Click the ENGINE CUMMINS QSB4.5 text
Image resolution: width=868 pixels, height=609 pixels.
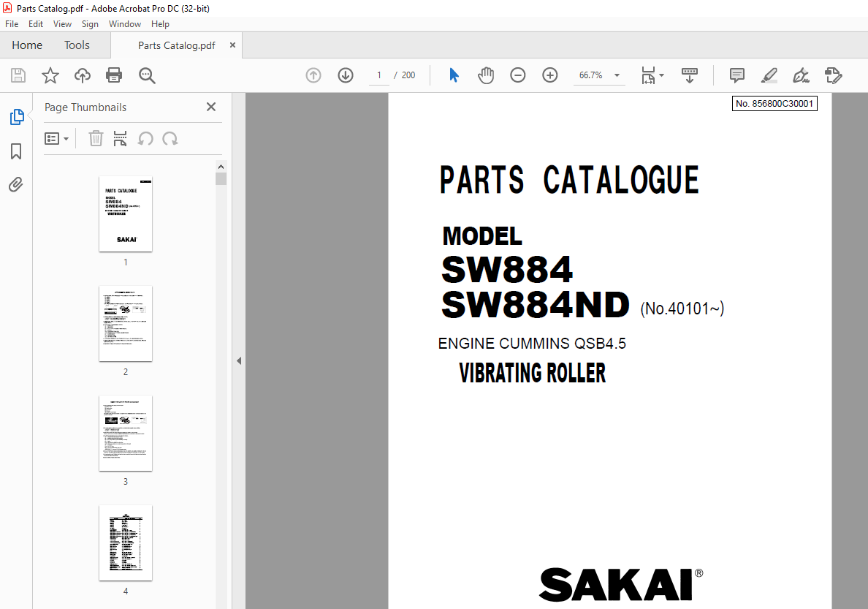[x=532, y=344]
